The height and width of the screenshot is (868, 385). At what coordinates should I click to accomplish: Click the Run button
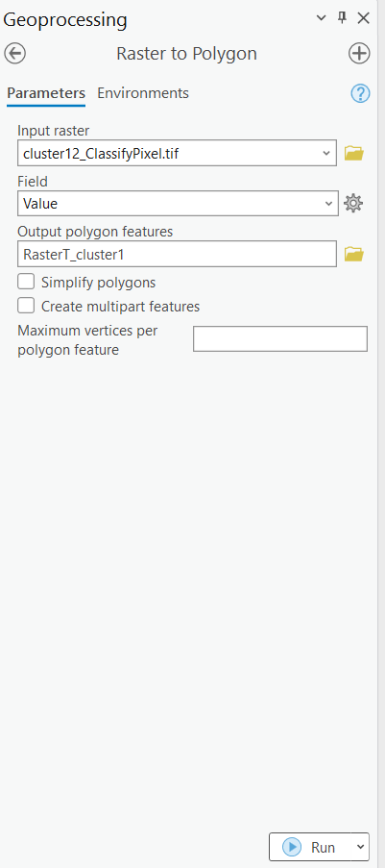click(310, 847)
